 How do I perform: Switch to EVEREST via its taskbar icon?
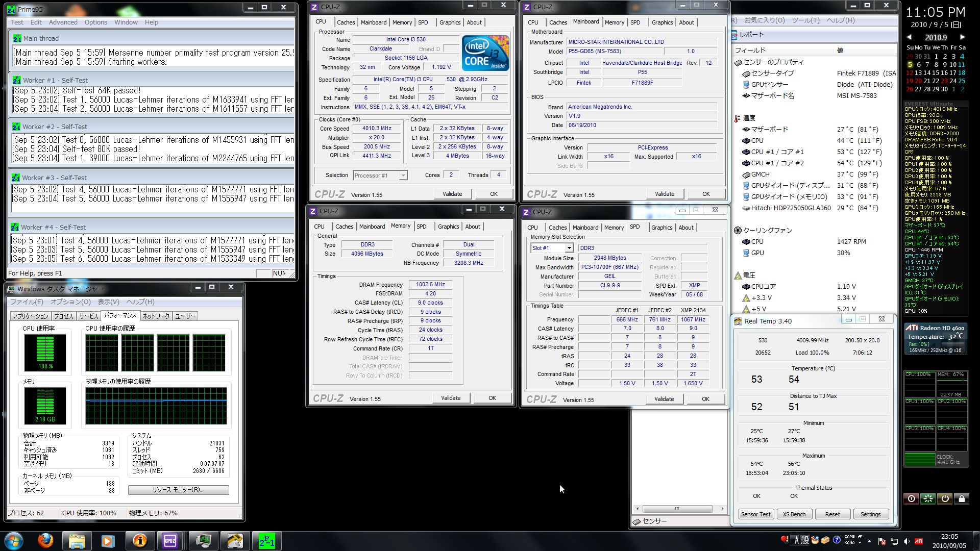[x=139, y=540]
